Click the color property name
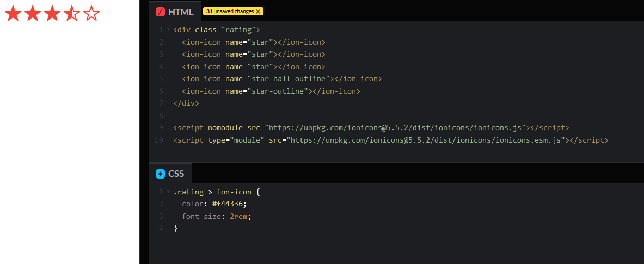This screenshot has height=264, width=644. (x=193, y=204)
